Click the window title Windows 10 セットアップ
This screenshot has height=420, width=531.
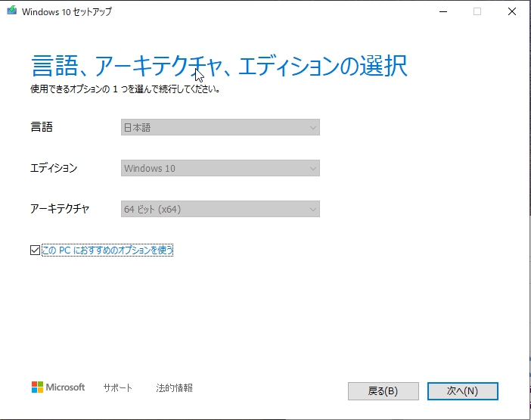pyautogui.click(x=67, y=12)
